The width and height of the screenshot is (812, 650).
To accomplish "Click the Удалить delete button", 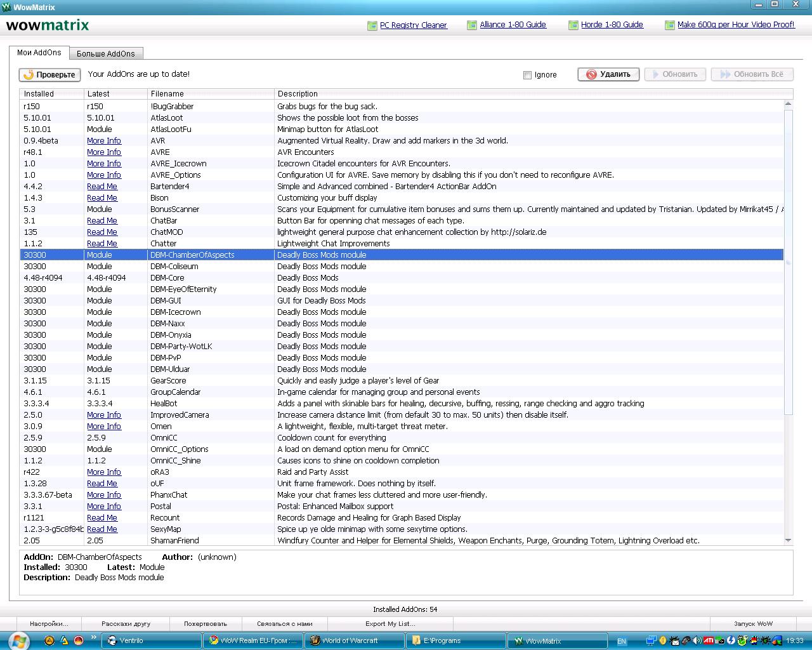I will [608, 74].
